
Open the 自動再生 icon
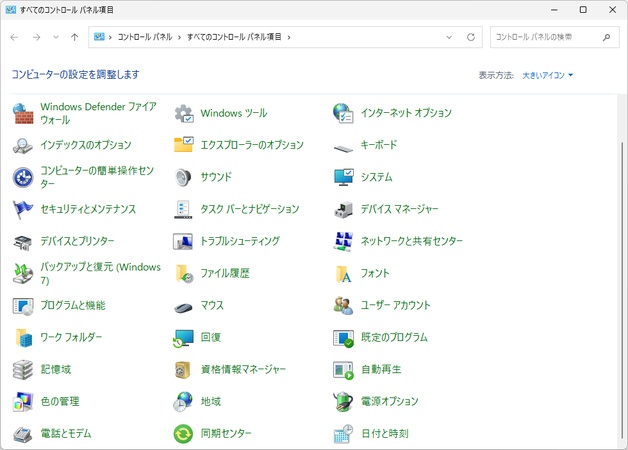(344, 370)
